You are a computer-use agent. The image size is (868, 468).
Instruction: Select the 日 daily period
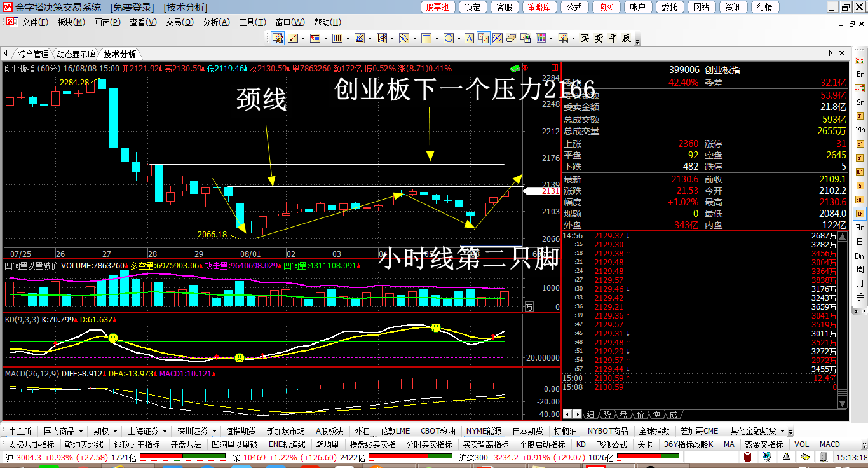click(860, 241)
